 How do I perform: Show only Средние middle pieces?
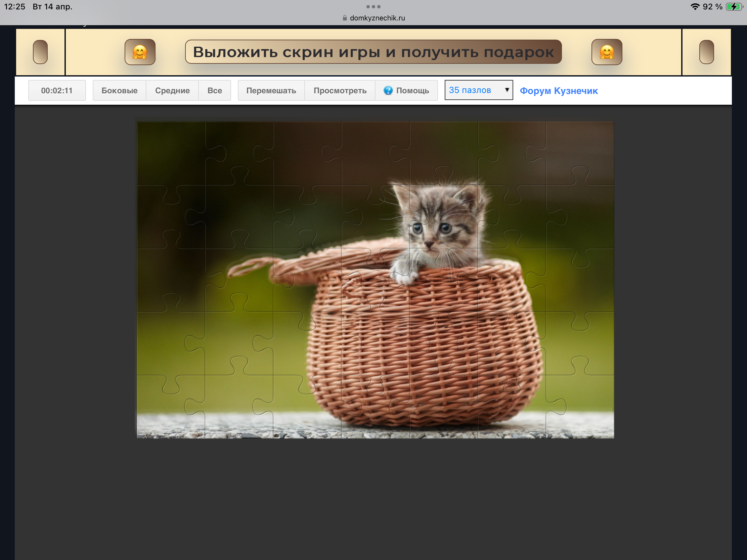(172, 90)
